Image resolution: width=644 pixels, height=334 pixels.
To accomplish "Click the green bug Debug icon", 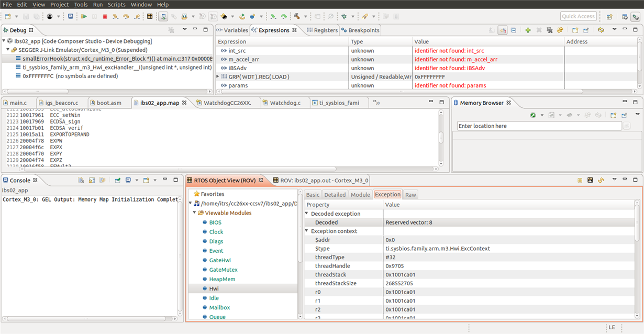I will tap(344, 16).
